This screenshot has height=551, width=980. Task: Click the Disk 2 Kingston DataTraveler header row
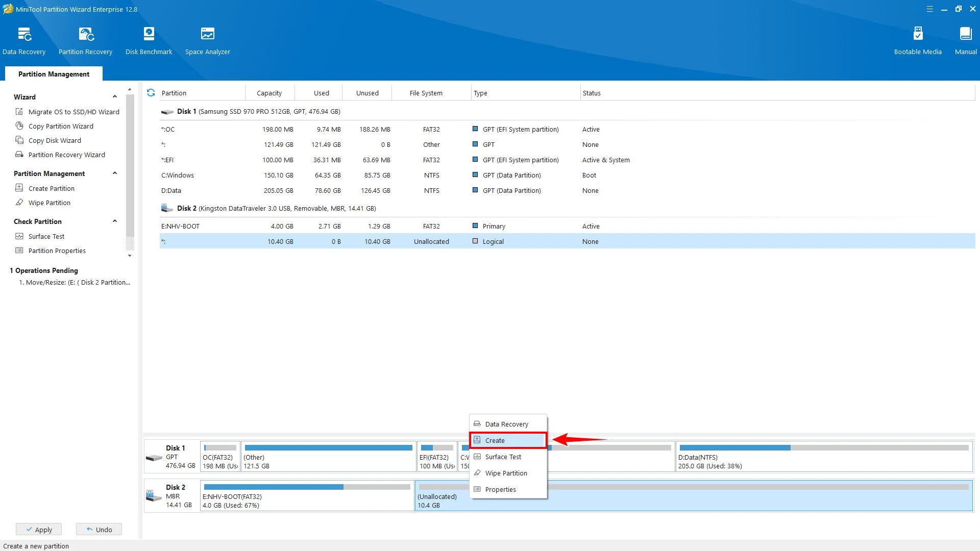[567, 208]
